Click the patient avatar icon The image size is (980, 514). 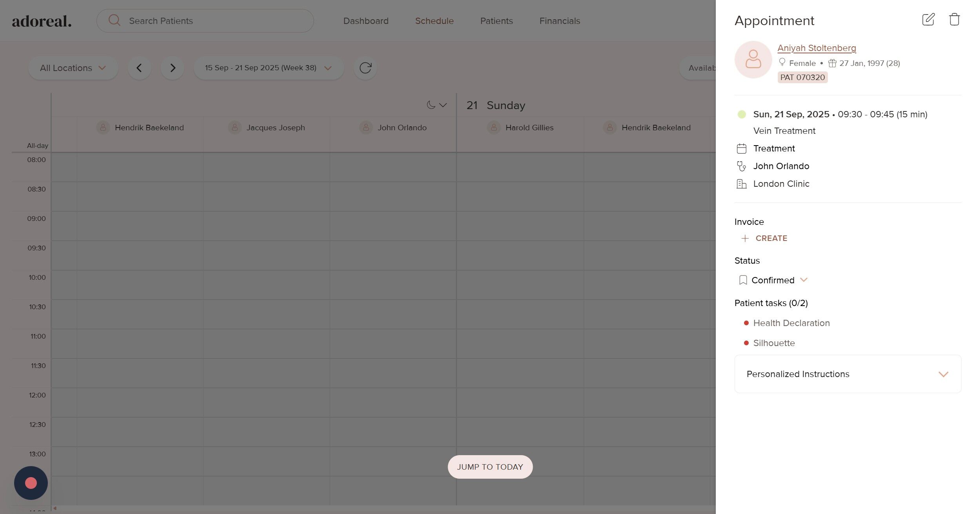pos(753,60)
